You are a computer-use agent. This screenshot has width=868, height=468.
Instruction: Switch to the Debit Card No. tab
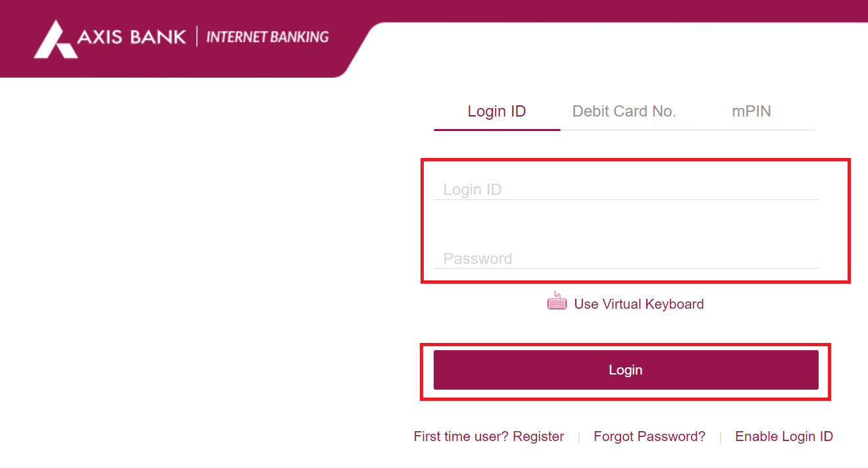624,111
